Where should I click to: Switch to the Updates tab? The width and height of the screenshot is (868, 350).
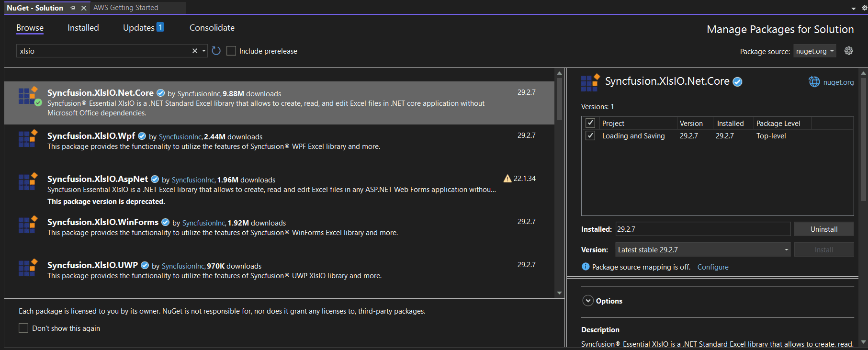[x=139, y=28]
